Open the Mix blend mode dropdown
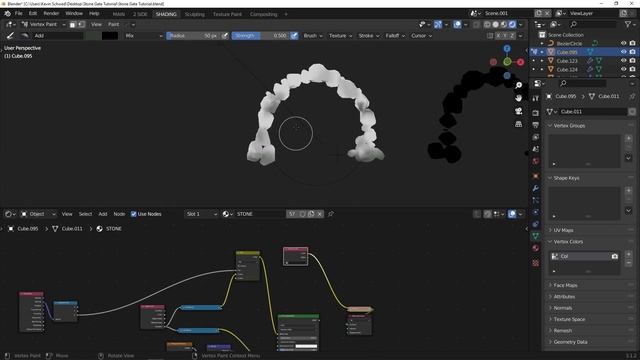This screenshot has height=360, width=640. (x=143, y=36)
